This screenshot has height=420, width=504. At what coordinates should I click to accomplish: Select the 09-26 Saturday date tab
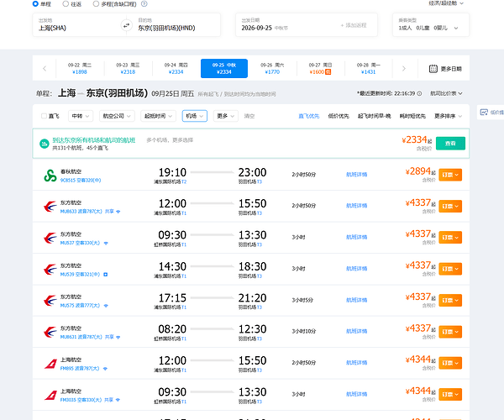coord(272,68)
